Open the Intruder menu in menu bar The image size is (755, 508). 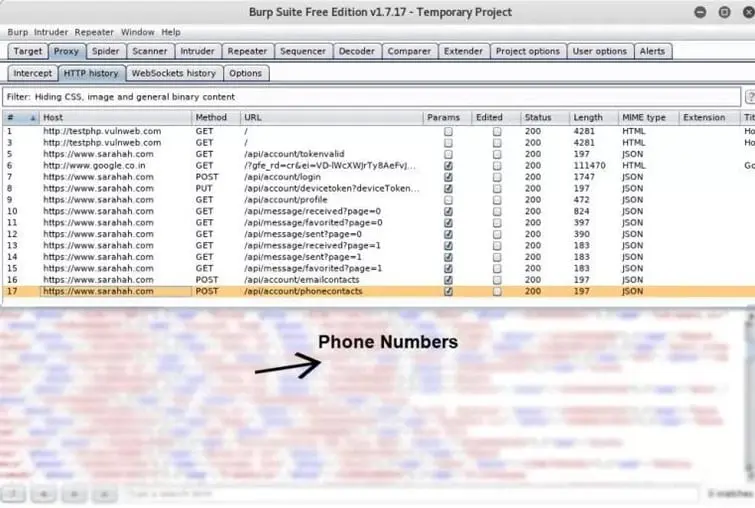tap(51, 32)
